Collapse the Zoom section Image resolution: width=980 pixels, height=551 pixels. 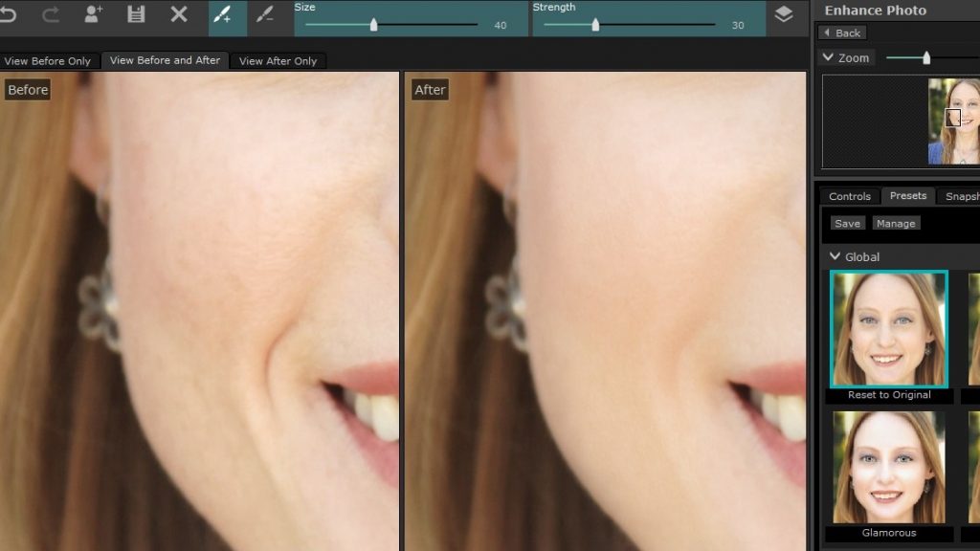tap(829, 58)
